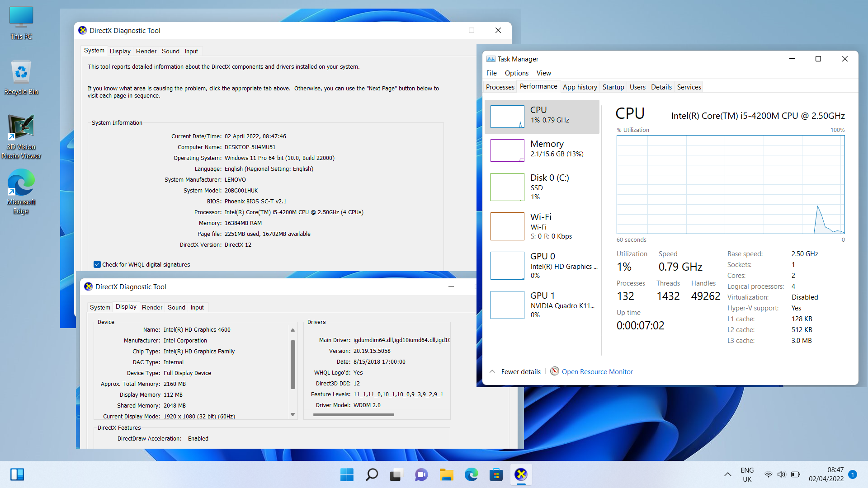Screen dimensions: 868x488
Task: Toggle Check for WHQL digital signatures
Action: [97, 264]
